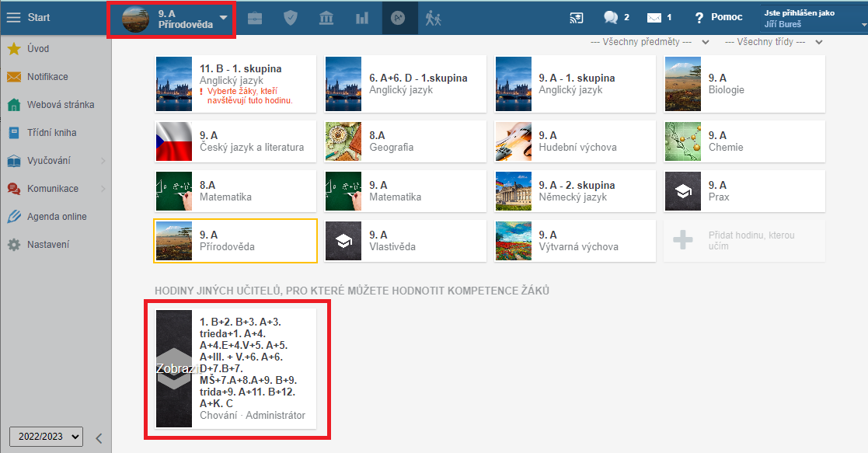The height and width of the screenshot is (453, 868).
Task: Open the mail envelope notifications icon
Action: pyautogui.click(x=657, y=17)
